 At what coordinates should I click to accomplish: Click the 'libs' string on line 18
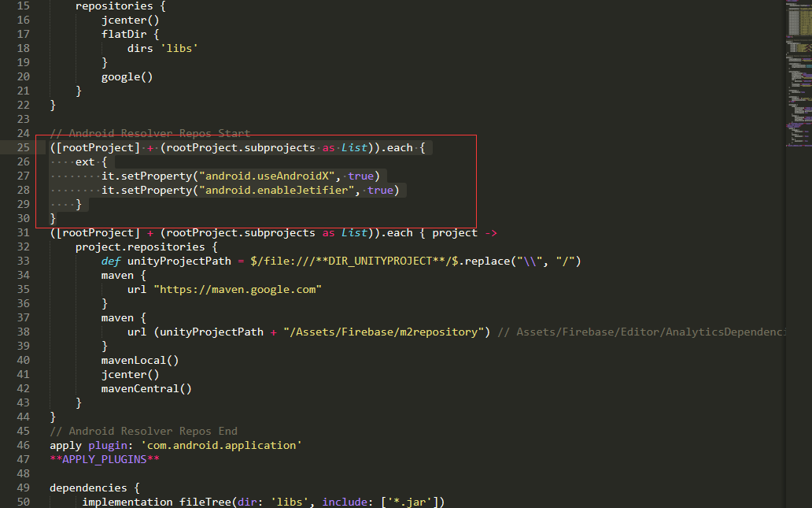click(179, 48)
